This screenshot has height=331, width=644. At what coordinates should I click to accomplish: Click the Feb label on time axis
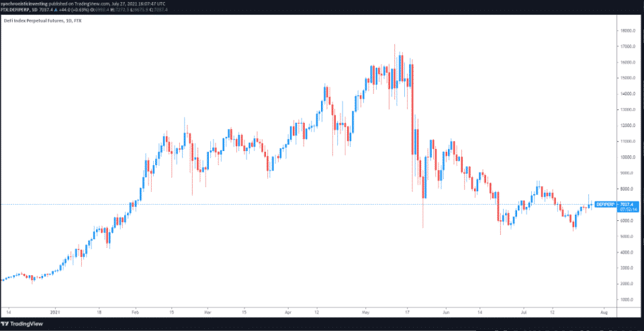coord(136,312)
